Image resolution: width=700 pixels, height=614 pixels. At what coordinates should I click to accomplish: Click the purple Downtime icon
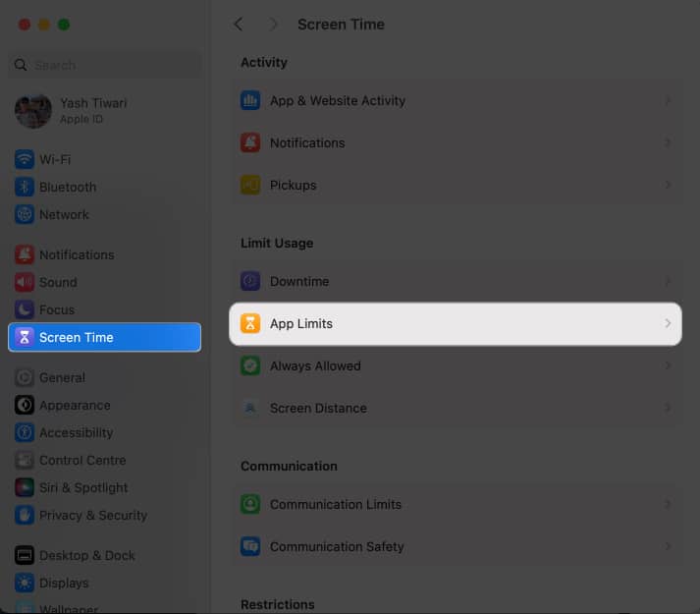pyautogui.click(x=250, y=281)
